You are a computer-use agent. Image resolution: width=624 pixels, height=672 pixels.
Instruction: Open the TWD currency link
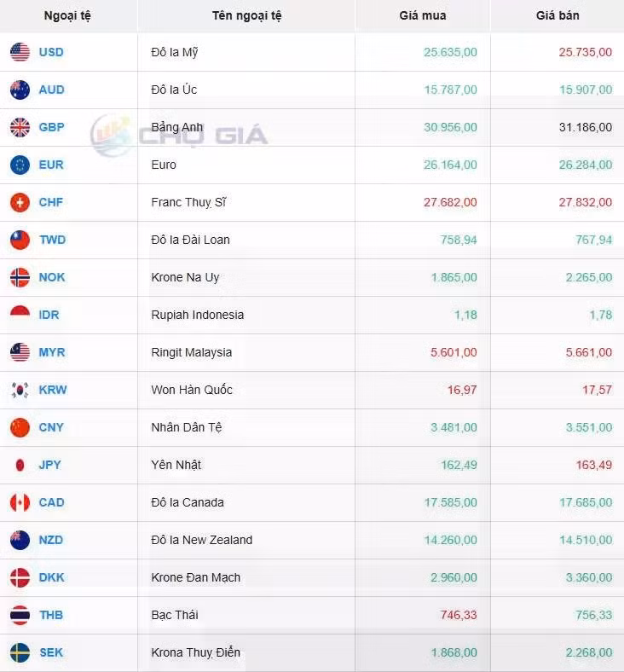click(52, 240)
